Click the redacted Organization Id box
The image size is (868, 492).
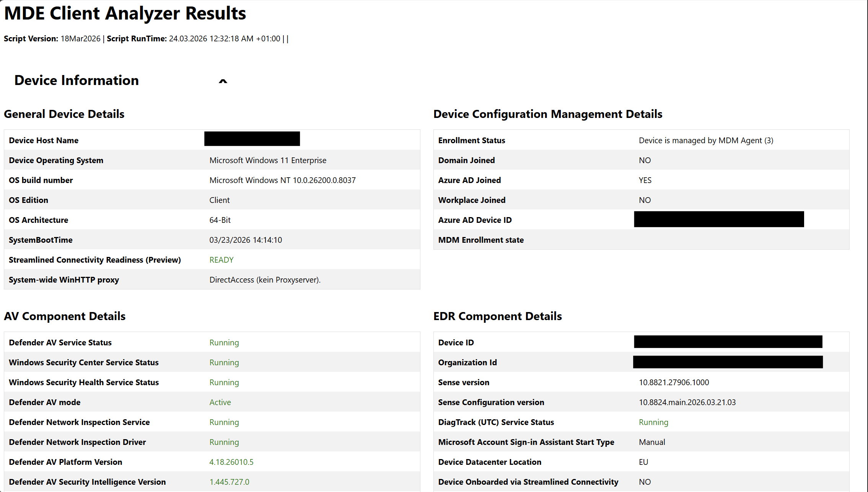coord(728,362)
